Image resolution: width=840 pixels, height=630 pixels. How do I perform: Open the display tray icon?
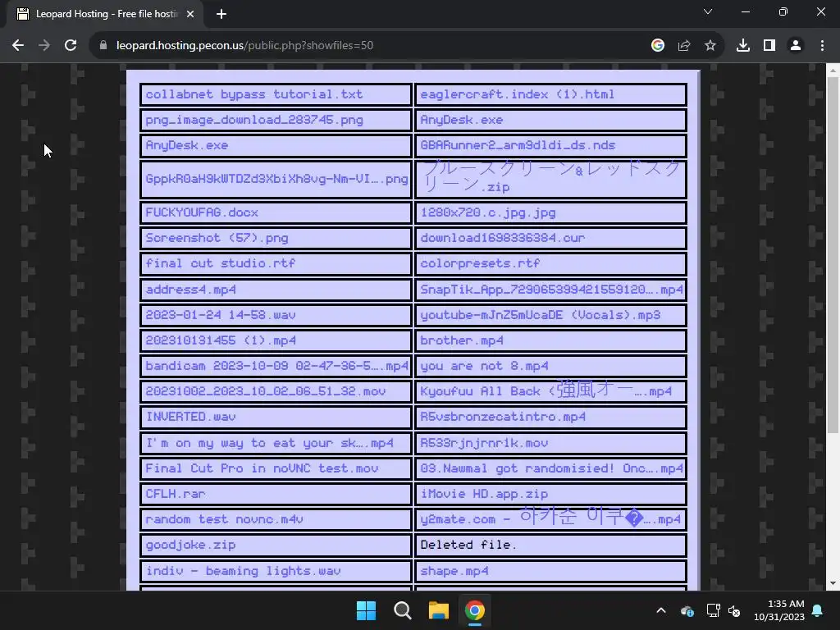[713, 610]
